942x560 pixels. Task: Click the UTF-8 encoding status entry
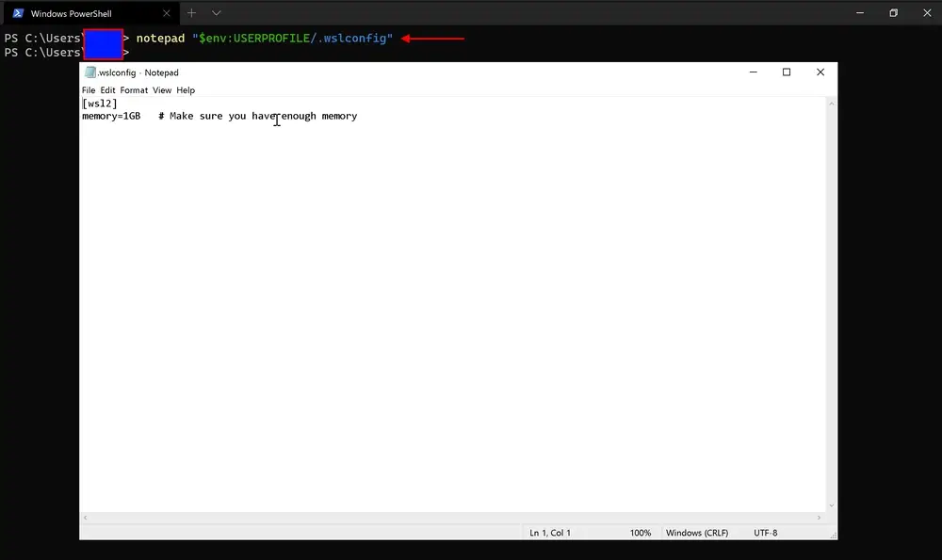[765, 533]
